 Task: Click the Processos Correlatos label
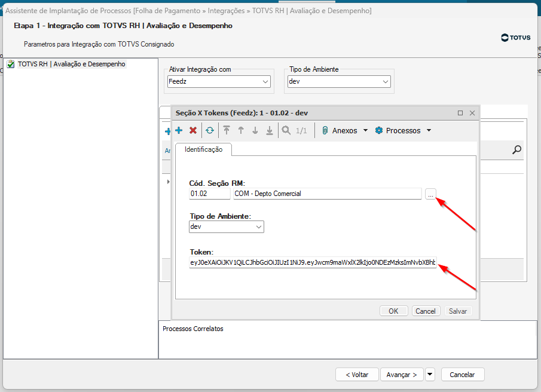tap(193, 329)
